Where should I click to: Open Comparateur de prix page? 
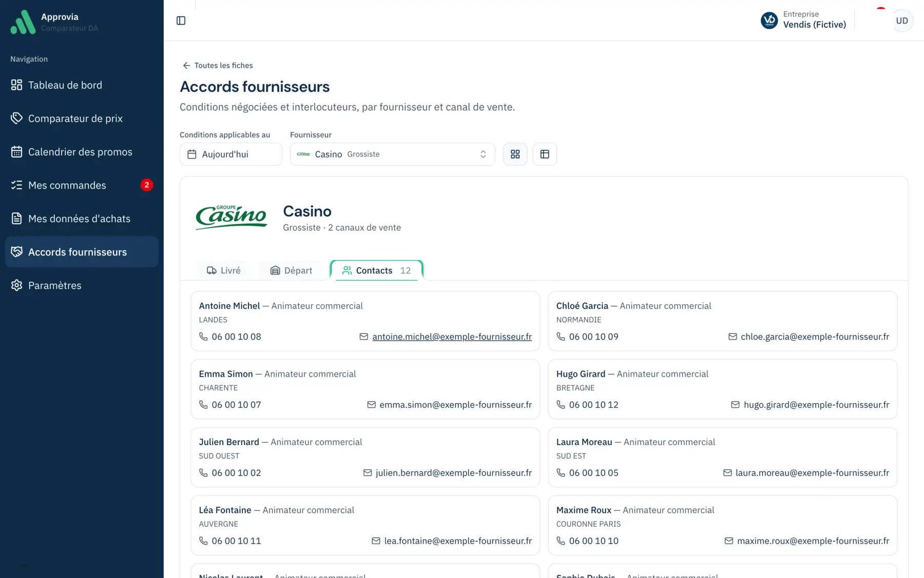82,118
